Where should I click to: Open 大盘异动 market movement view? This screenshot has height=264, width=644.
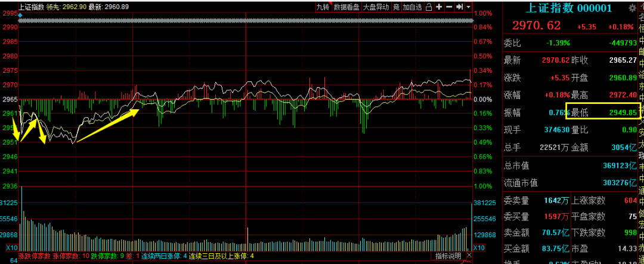pyautogui.click(x=376, y=7)
